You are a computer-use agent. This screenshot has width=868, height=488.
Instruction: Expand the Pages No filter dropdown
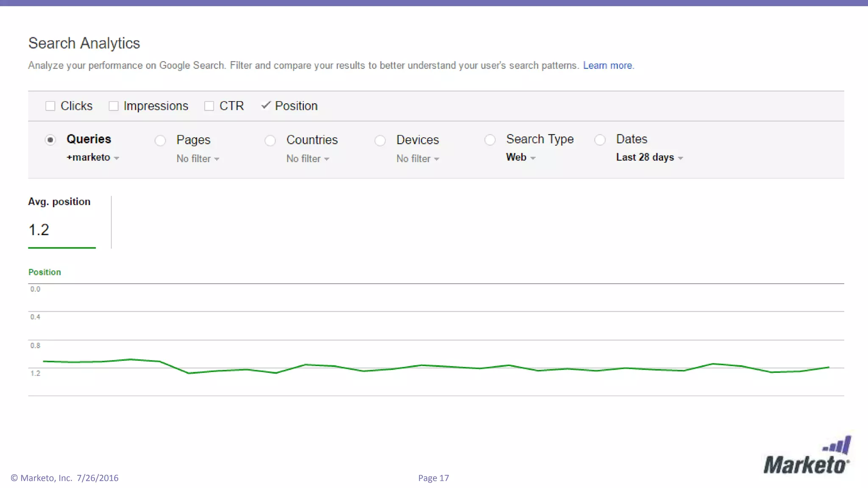(198, 159)
